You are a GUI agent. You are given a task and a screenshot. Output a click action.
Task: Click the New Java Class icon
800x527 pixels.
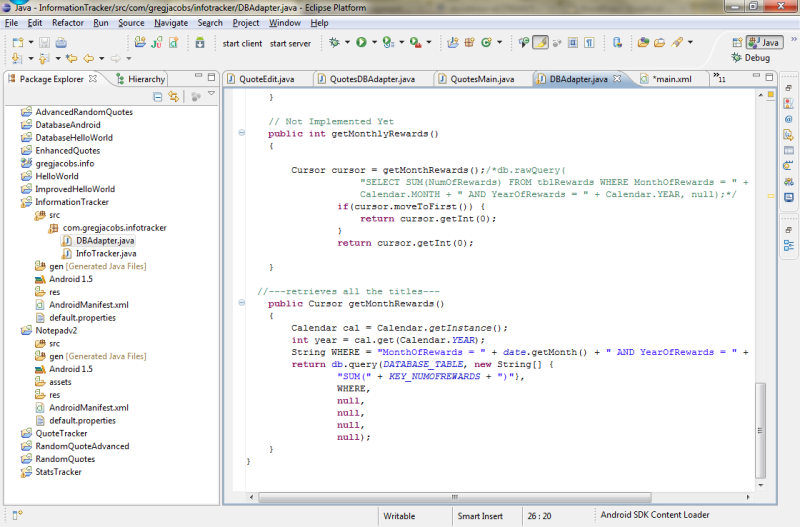(487, 43)
